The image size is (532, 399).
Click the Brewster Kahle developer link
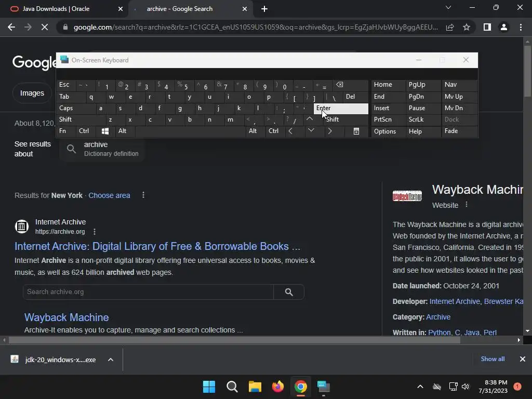click(503, 301)
